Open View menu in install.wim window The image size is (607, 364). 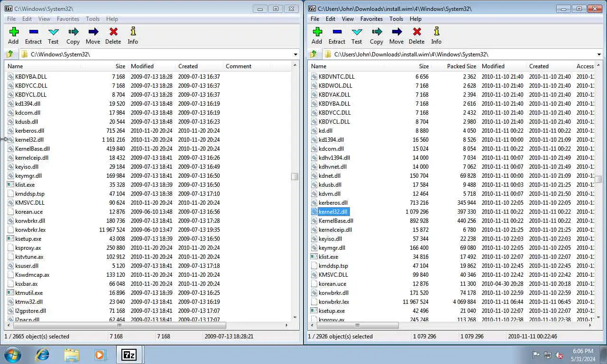(x=348, y=19)
